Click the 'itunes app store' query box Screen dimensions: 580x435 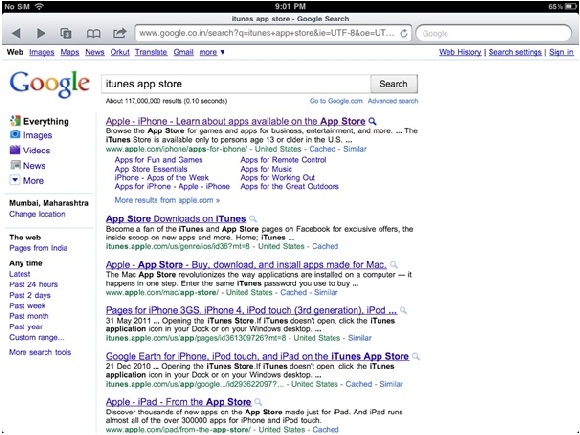236,84
